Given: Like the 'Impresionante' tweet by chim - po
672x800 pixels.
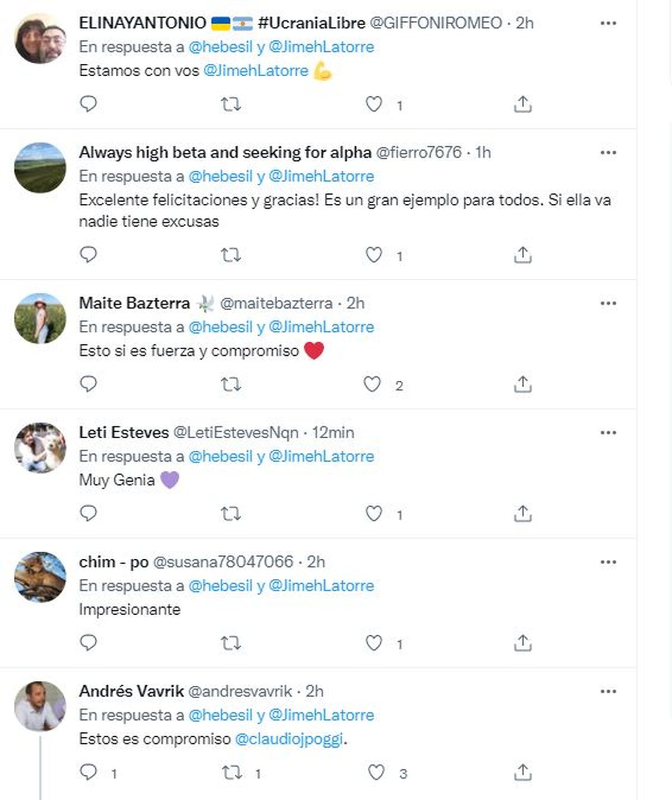Looking at the screenshot, I should click(374, 643).
